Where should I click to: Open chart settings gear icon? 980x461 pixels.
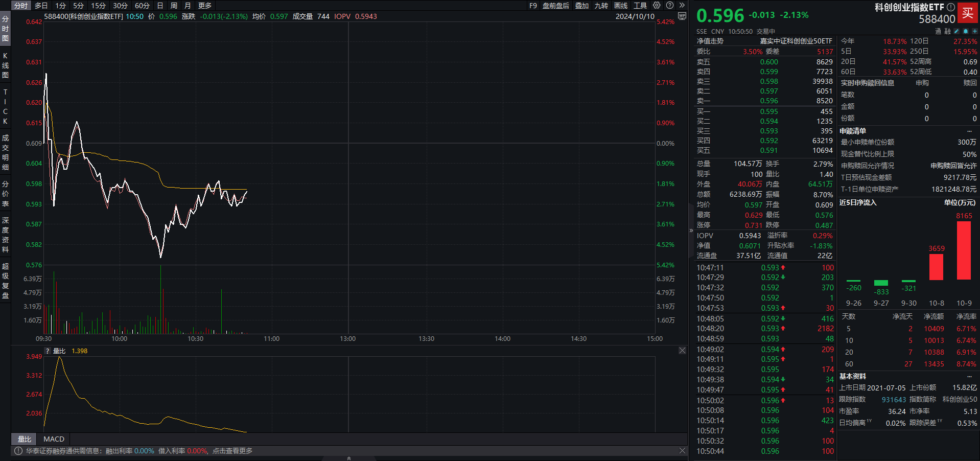(657, 6)
